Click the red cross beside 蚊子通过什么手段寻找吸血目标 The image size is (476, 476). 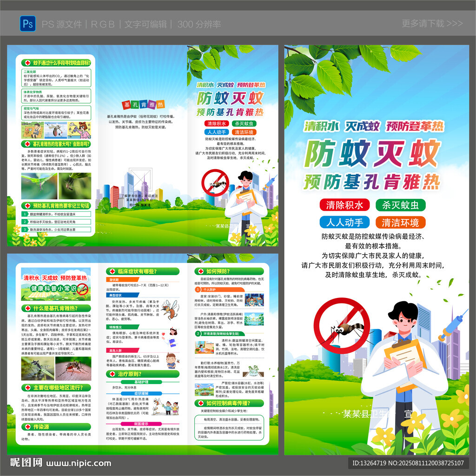[27, 63]
